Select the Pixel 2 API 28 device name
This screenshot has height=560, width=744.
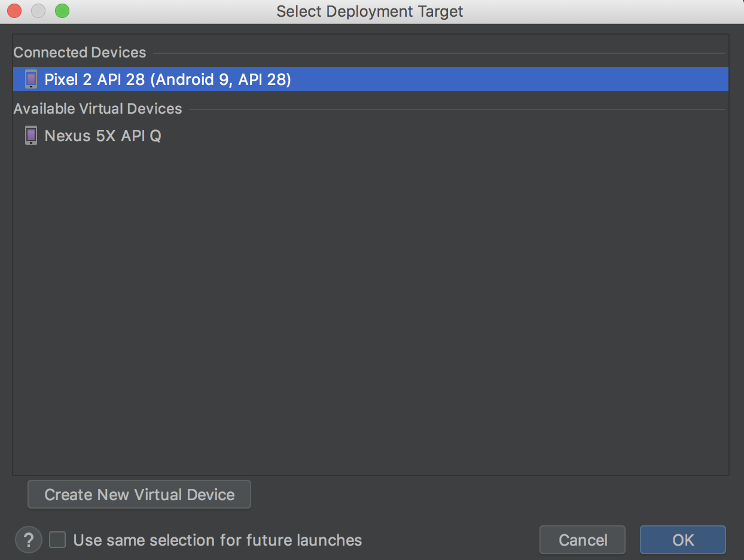point(94,80)
